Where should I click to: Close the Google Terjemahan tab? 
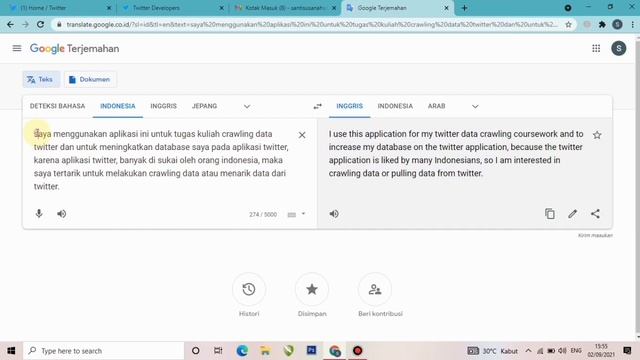[x=446, y=8]
